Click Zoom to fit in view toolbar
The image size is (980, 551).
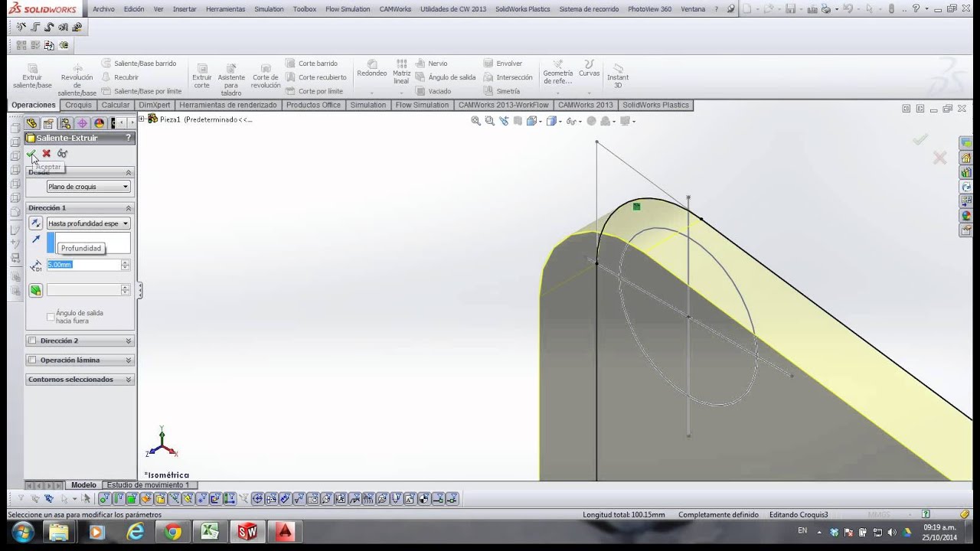[x=475, y=121]
